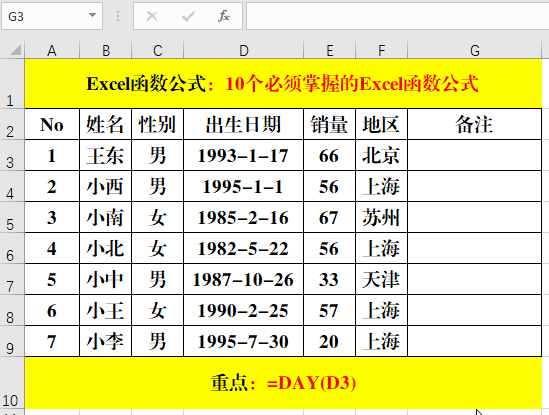The image size is (549, 415).
Task: Click the 'No' header cell
Action: (52, 124)
